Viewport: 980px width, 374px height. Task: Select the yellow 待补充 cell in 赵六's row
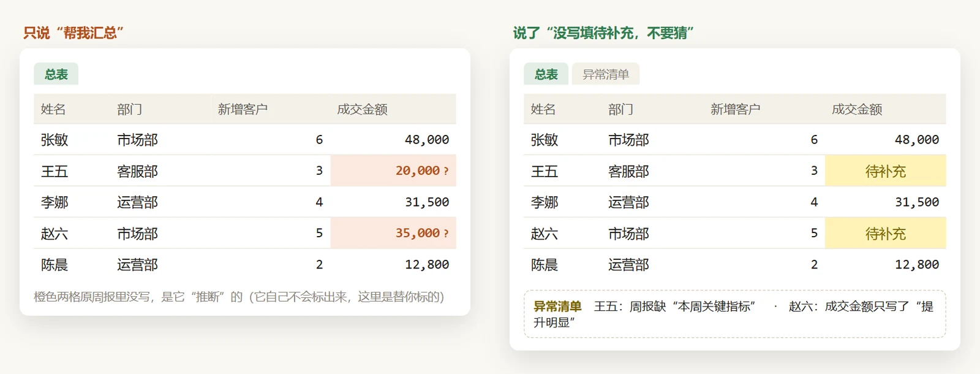click(885, 233)
